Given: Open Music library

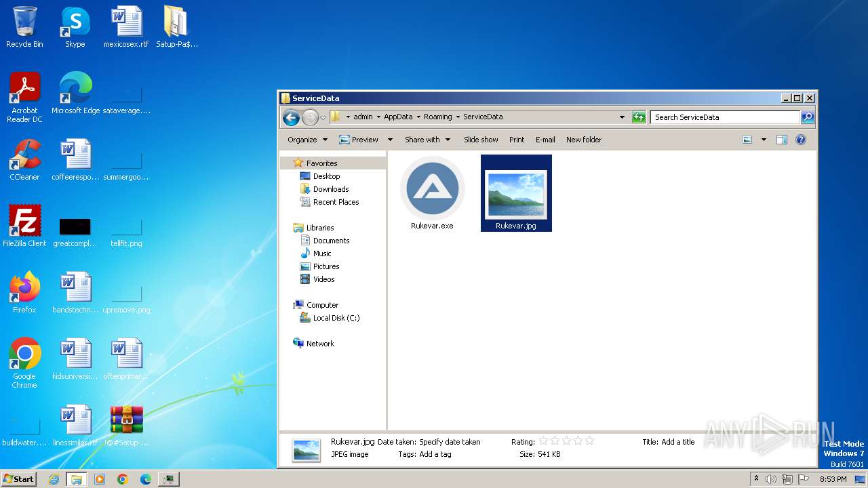Looking at the screenshot, I should (x=322, y=253).
